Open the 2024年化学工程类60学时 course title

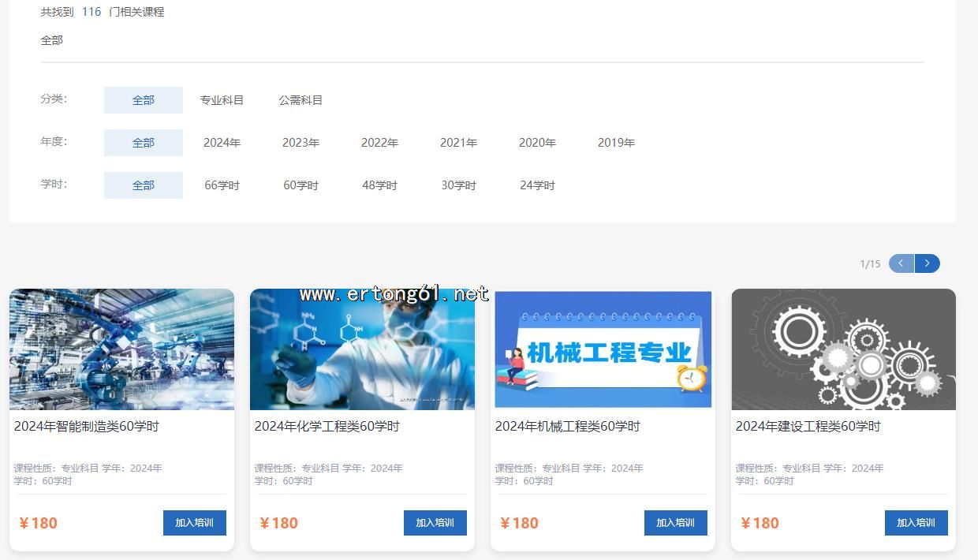[x=327, y=427]
